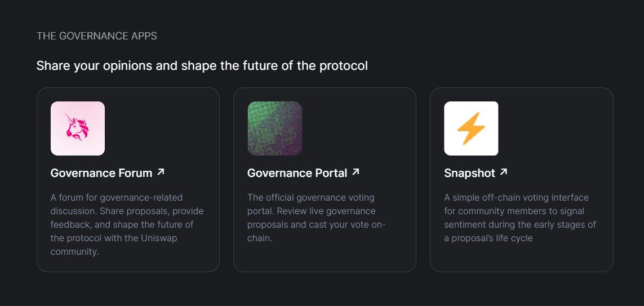Click the yellow Snapshot lightning bolt icon
Viewport: 644px width, 306px height.
[x=471, y=128]
